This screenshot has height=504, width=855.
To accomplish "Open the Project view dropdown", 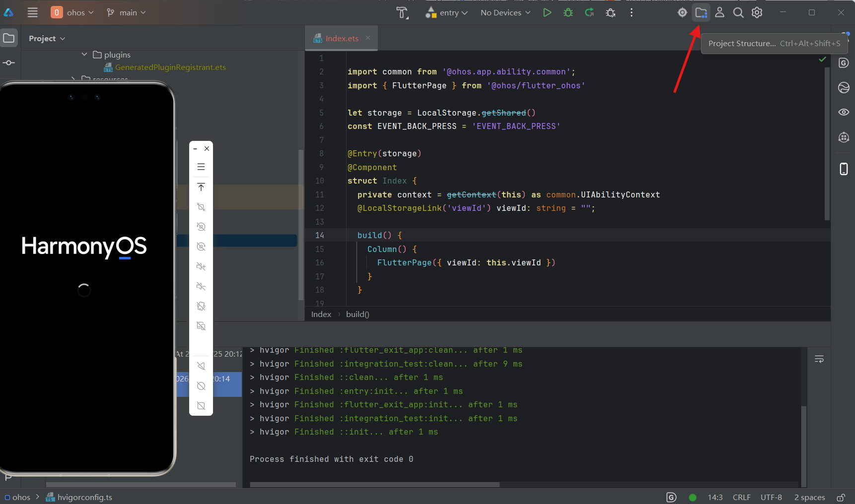I will (47, 38).
